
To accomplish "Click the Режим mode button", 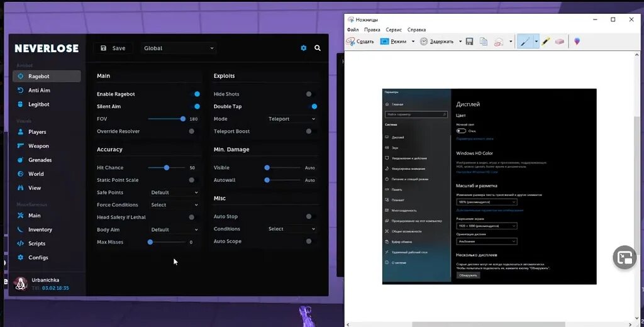I will (394, 42).
